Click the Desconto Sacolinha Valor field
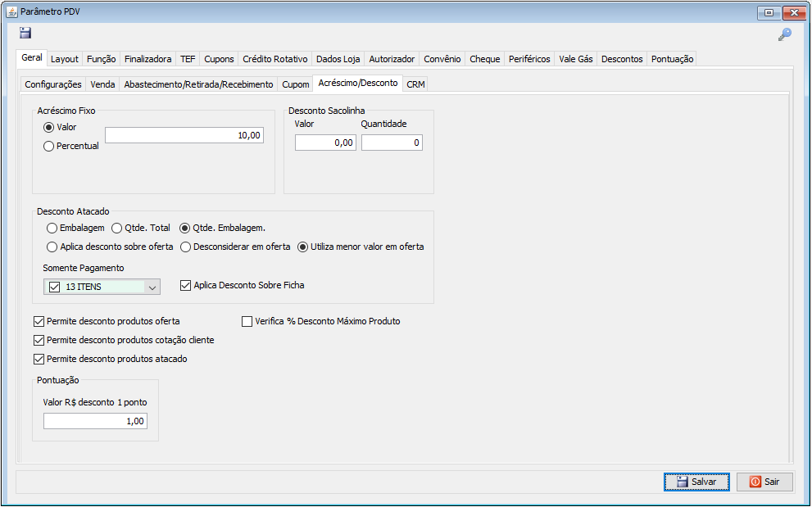 click(325, 143)
